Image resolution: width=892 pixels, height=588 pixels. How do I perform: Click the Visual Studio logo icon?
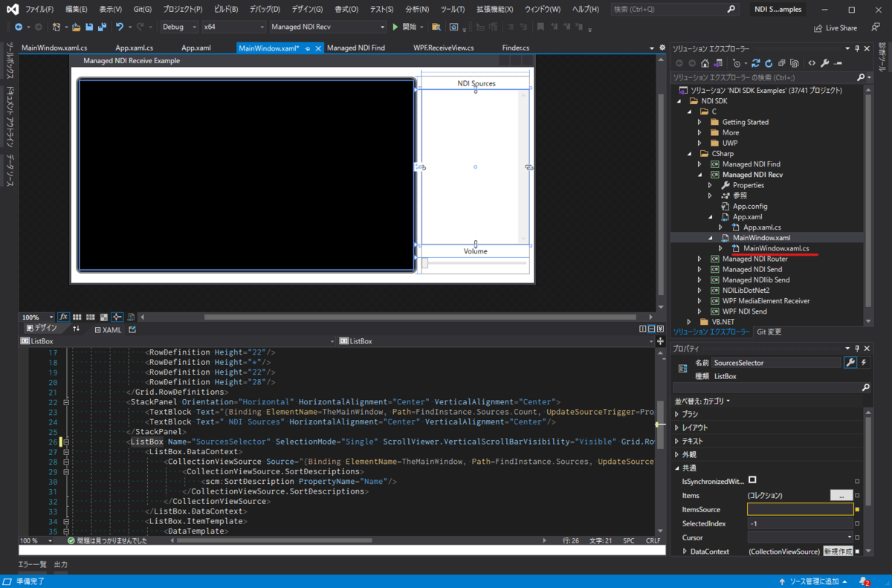click(12, 10)
